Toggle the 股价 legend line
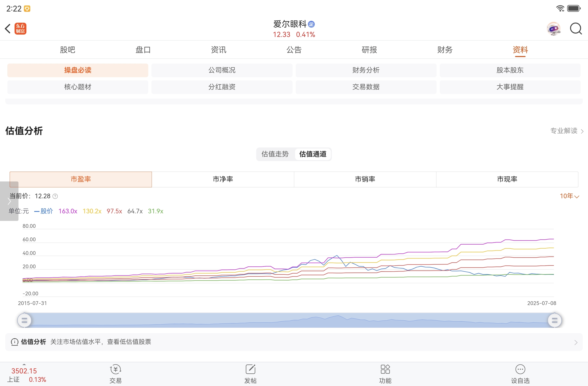This screenshot has height=386, width=588. [43, 211]
